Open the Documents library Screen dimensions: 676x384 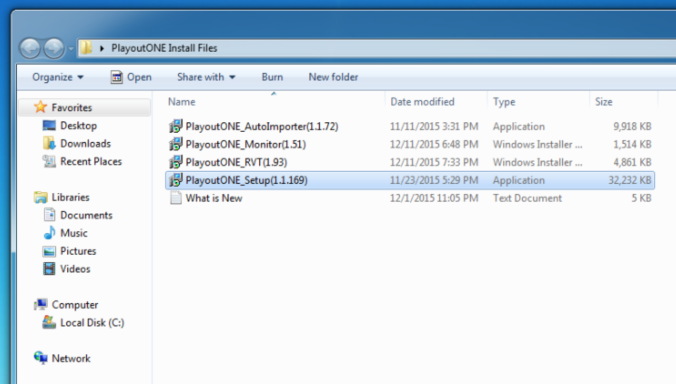[x=86, y=215]
